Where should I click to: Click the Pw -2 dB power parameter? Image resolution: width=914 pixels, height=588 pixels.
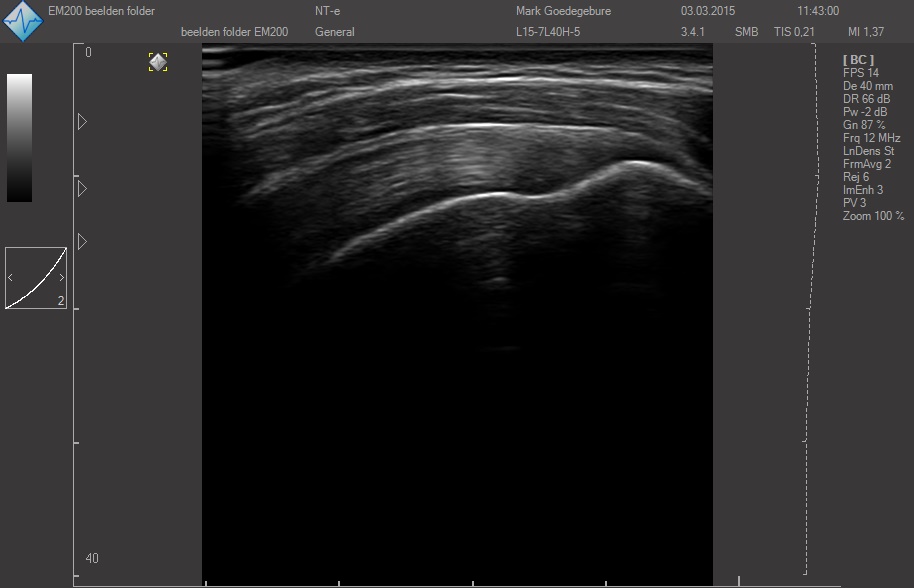pyautogui.click(x=865, y=112)
